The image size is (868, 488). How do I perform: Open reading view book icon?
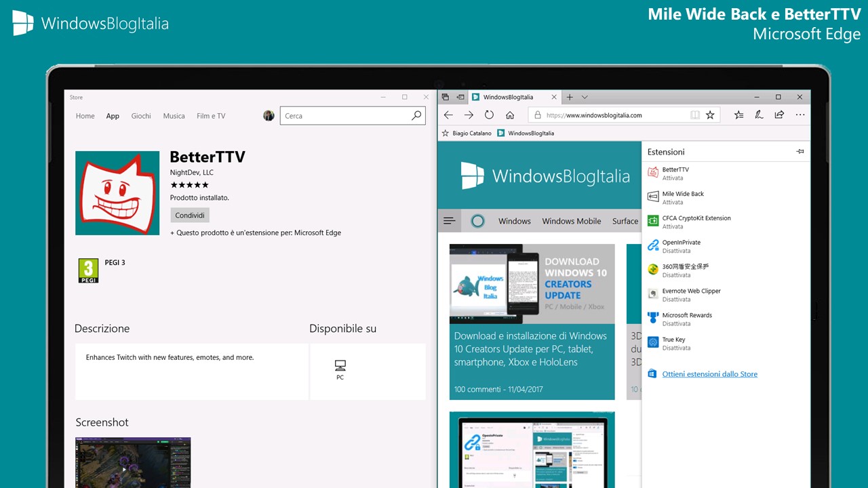click(x=695, y=115)
